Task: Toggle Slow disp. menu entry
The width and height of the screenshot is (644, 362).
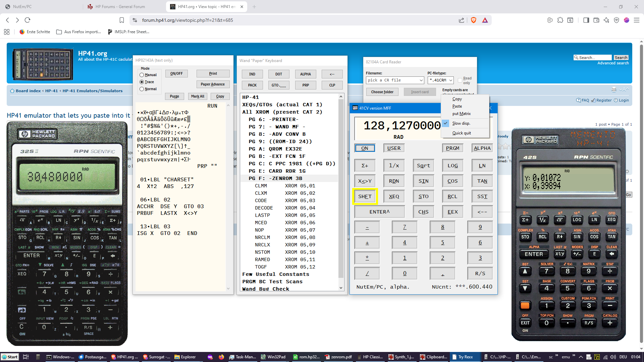Action: click(461, 123)
